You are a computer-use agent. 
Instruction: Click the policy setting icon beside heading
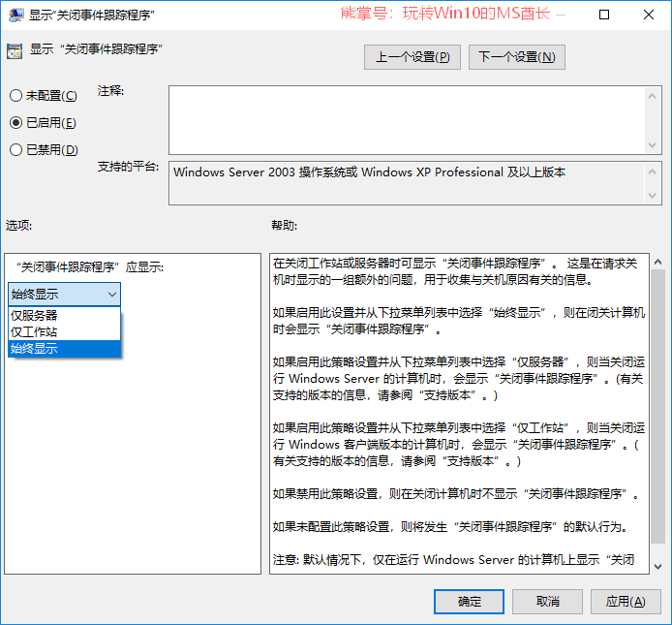pos(15,51)
